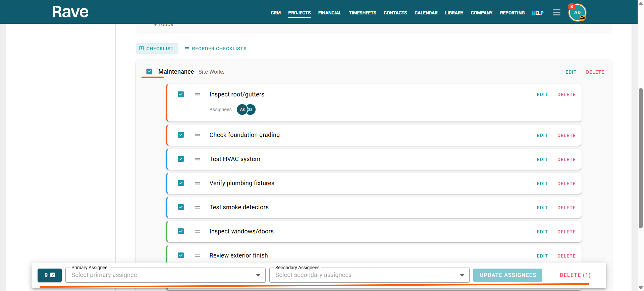Viewport: 644px width, 291px height.
Task: Click drag handle icon for Inspect roof/gutters
Action: (x=198, y=94)
